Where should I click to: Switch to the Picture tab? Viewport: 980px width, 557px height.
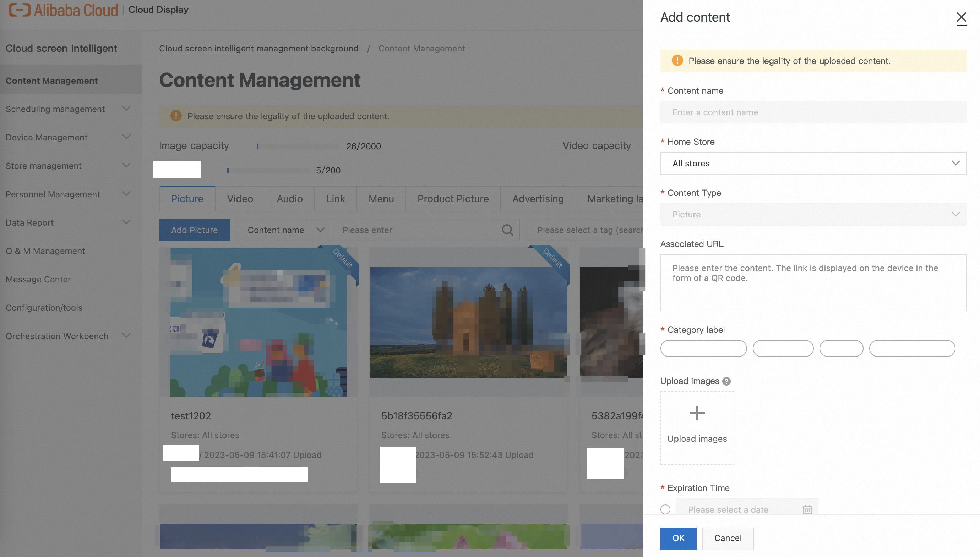coord(187,199)
